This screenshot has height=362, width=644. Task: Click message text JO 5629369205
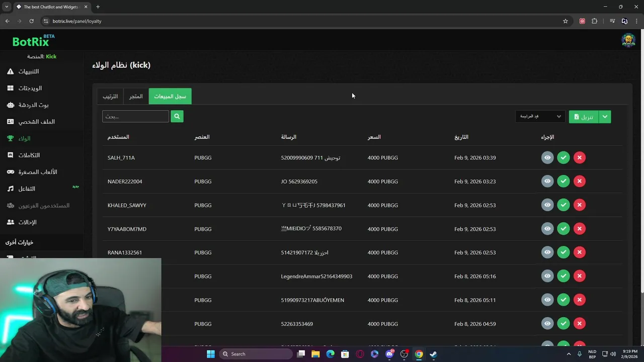pos(299,182)
